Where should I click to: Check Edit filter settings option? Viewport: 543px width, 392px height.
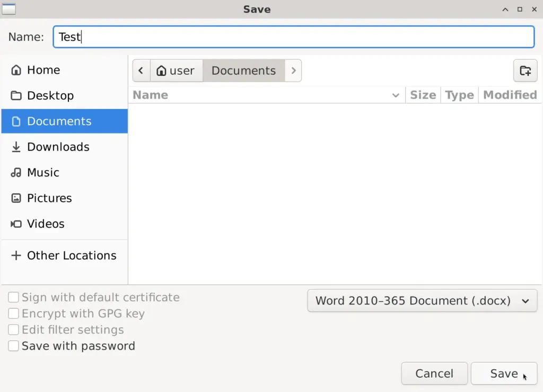(x=13, y=329)
